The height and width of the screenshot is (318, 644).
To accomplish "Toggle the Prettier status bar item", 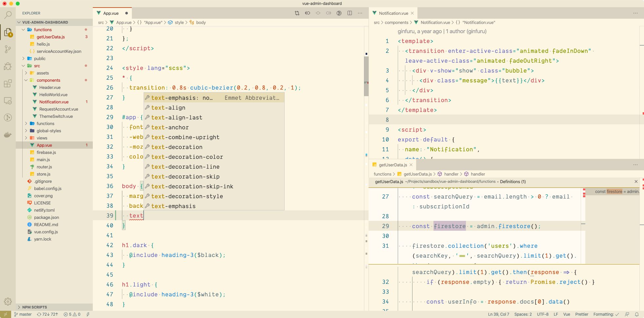I will [x=582, y=314].
